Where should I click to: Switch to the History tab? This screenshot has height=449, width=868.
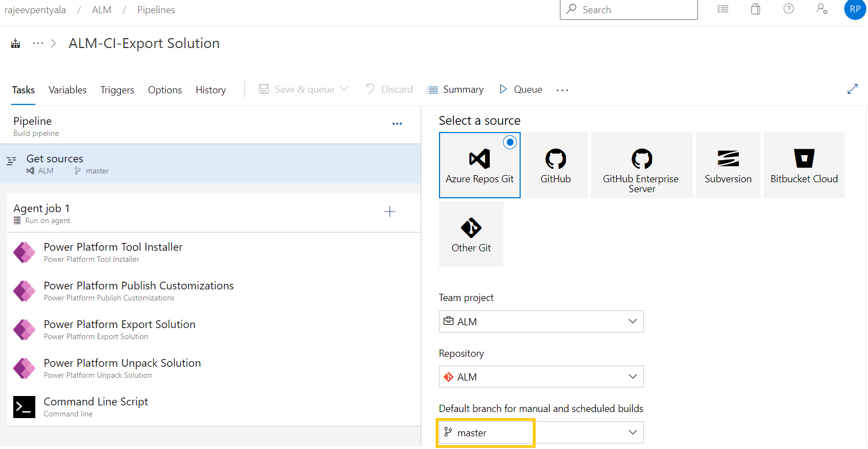(x=210, y=89)
